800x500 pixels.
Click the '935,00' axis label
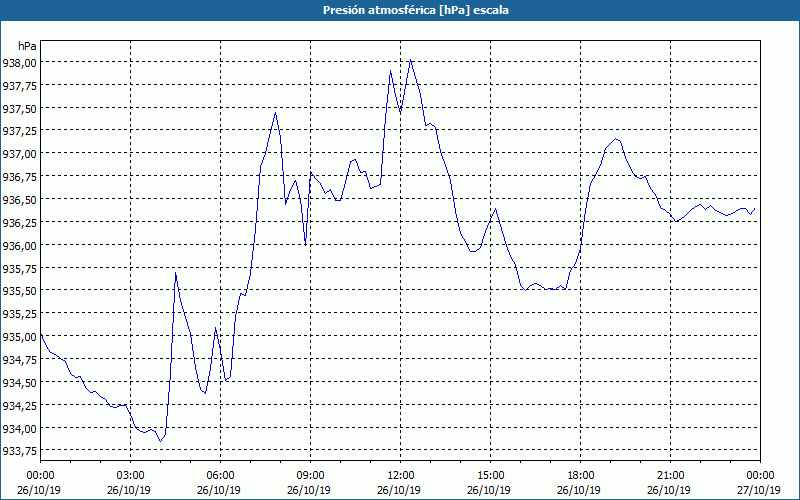coord(19,337)
